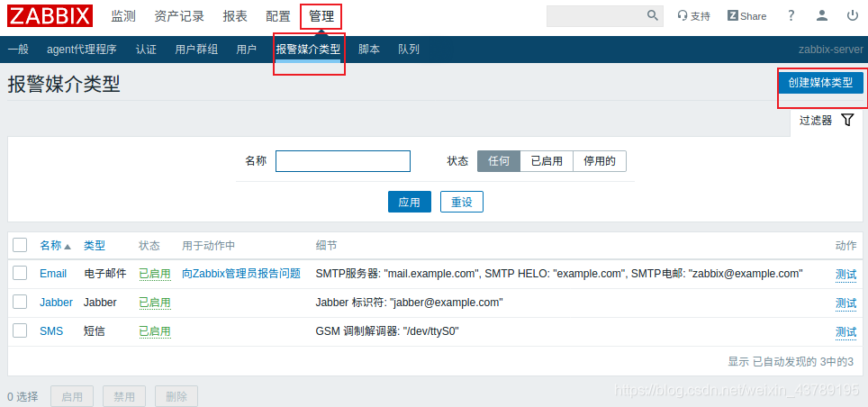Select 任何 status filter
This screenshot has width=868, height=407.
pos(499,161)
